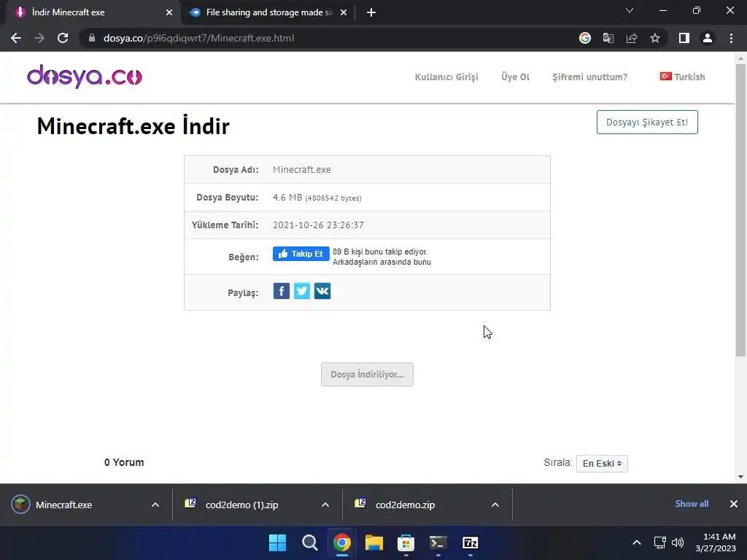This screenshot has height=560, width=747.
Task: Bookmark this page with the star icon
Action: click(655, 38)
